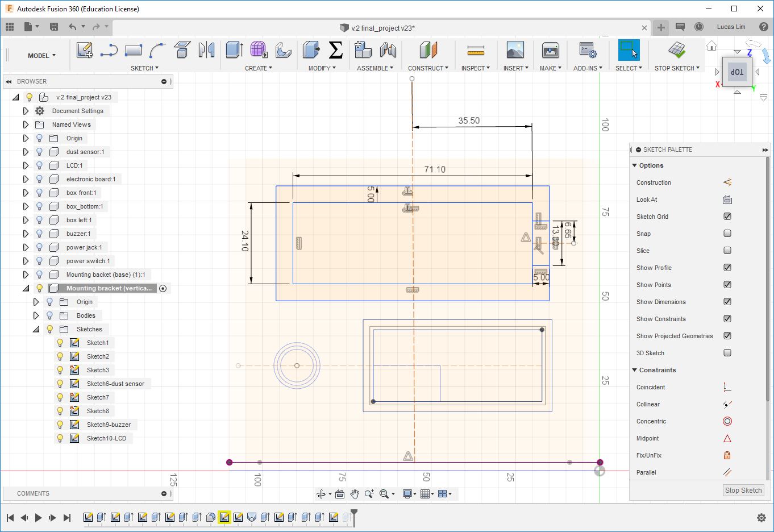The height and width of the screenshot is (532, 774).
Task: Expand the Named Views folder
Action: (x=26, y=124)
